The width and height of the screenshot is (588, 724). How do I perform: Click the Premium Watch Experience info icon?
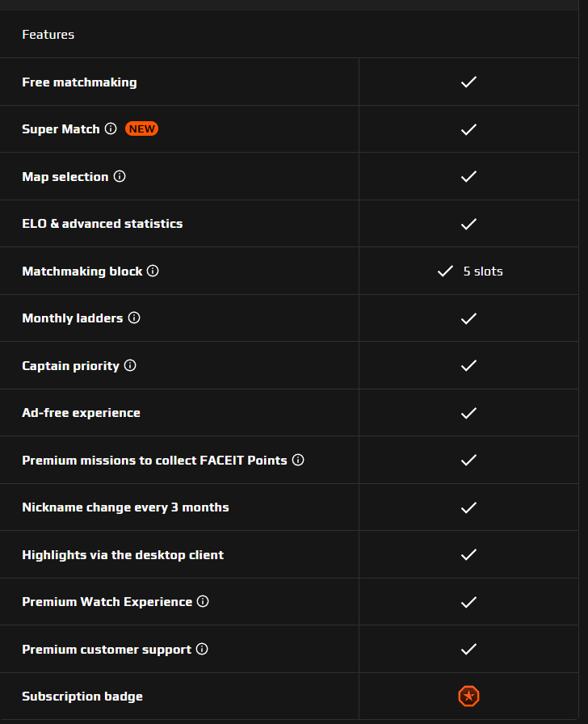pos(204,601)
